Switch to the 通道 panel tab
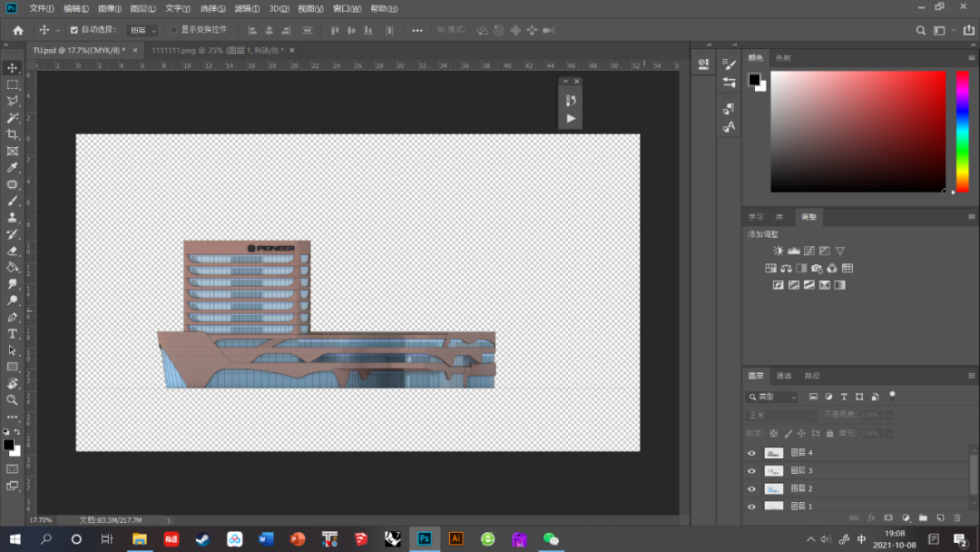Screen dimensions: 980x552 (784, 376)
